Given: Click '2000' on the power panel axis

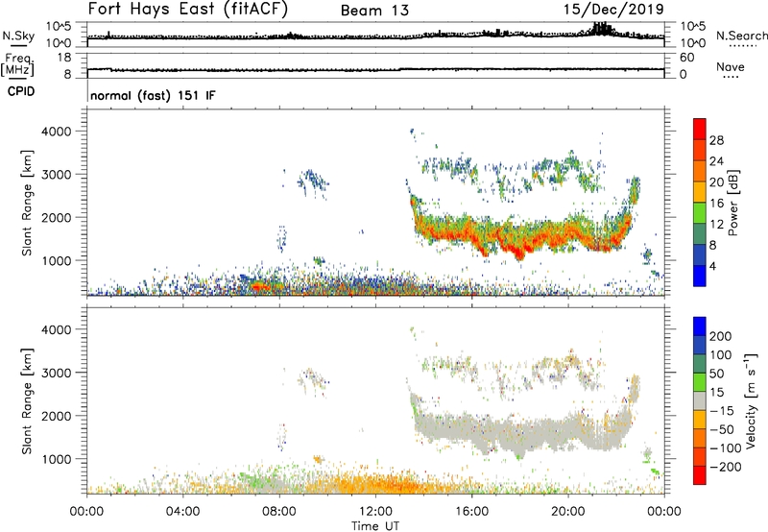Looking at the screenshot, I should coord(56,217).
